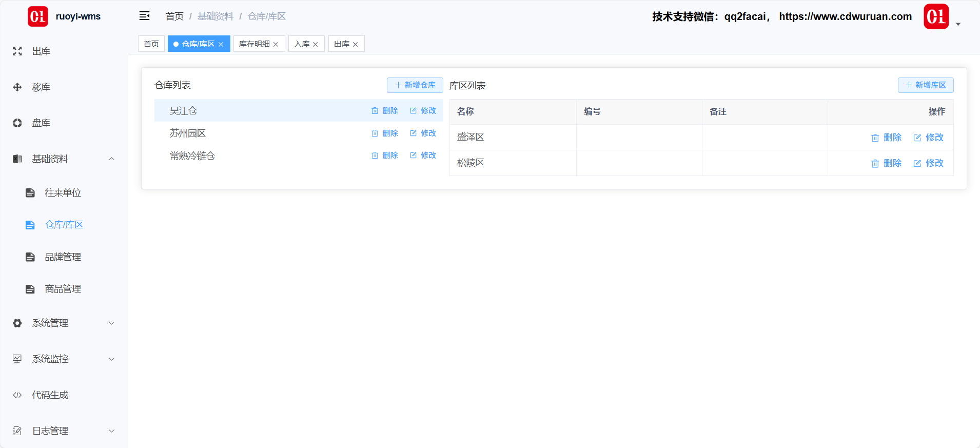Click the 备注 column header
The width and height of the screenshot is (980, 448).
point(765,112)
